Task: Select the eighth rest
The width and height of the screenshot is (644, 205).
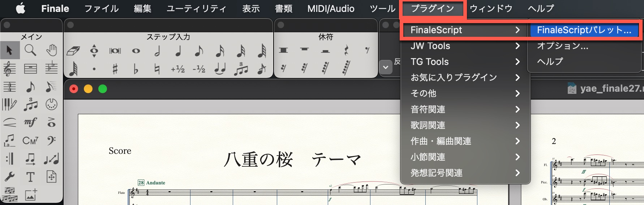Action: pos(368,51)
